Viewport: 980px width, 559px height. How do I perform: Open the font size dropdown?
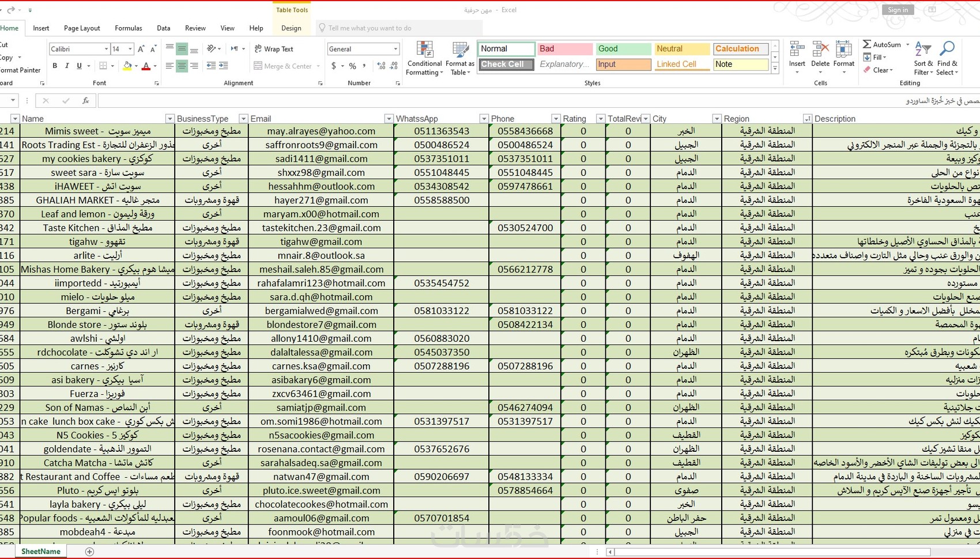pos(130,49)
